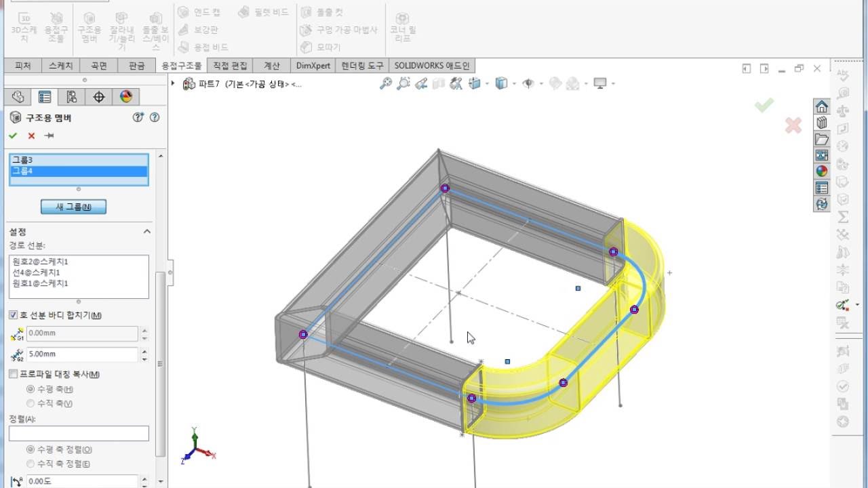Choose the 필렛 비드 tool
This screenshot has height=488, width=868.
264,12
